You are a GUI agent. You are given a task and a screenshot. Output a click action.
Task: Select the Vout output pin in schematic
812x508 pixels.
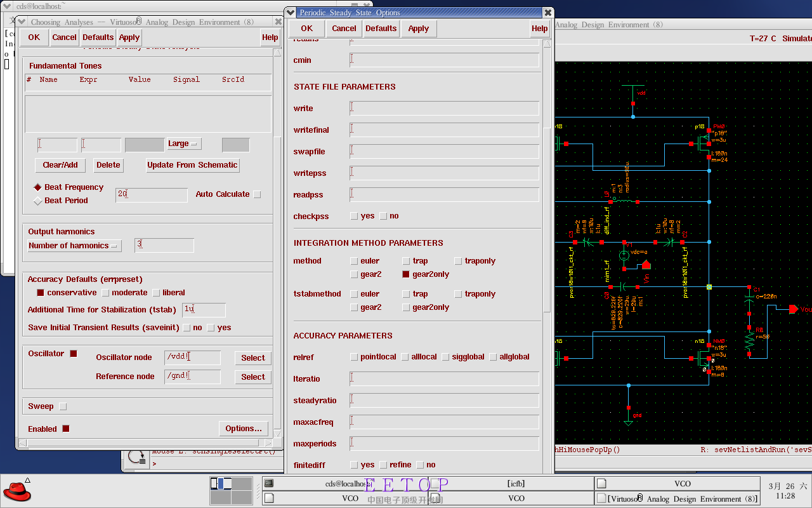click(x=793, y=309)
